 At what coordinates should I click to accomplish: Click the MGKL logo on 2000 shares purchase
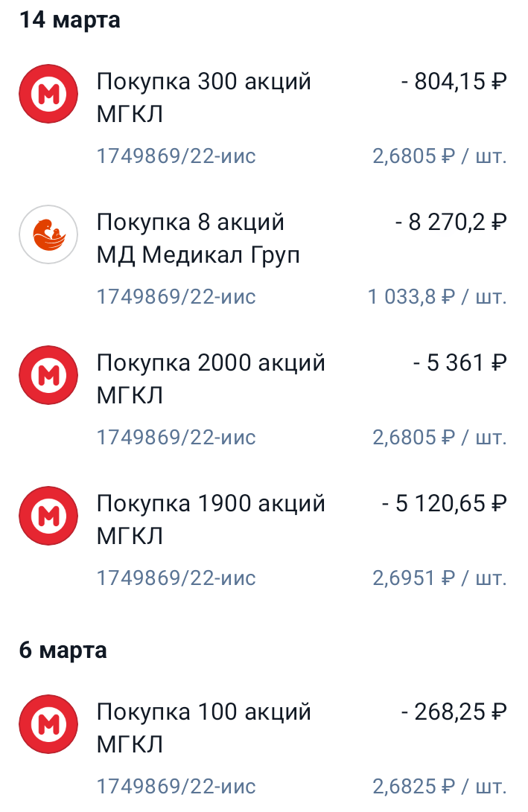click(48, 374)
